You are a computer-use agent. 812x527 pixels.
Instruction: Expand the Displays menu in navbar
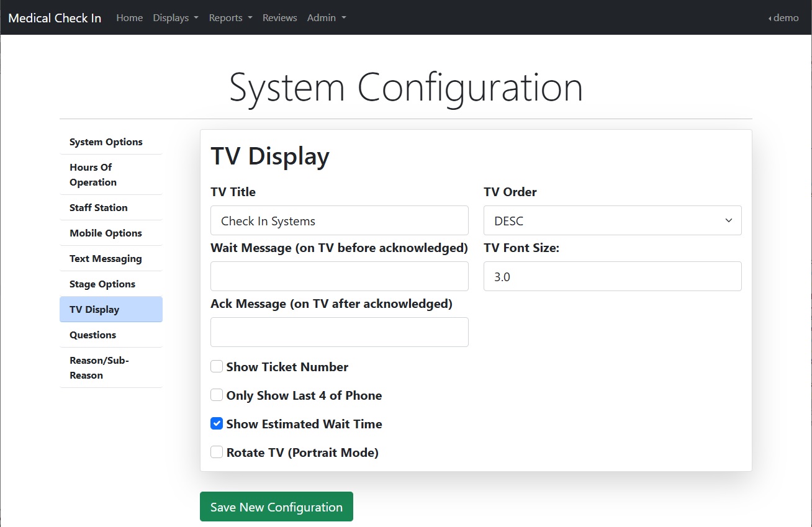[x=176, y=17]
